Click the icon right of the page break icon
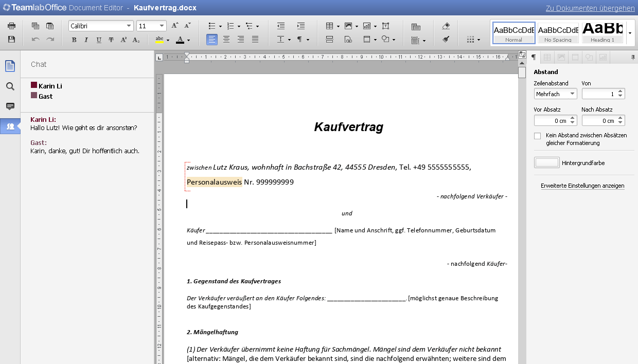 (x=348, y=40)
